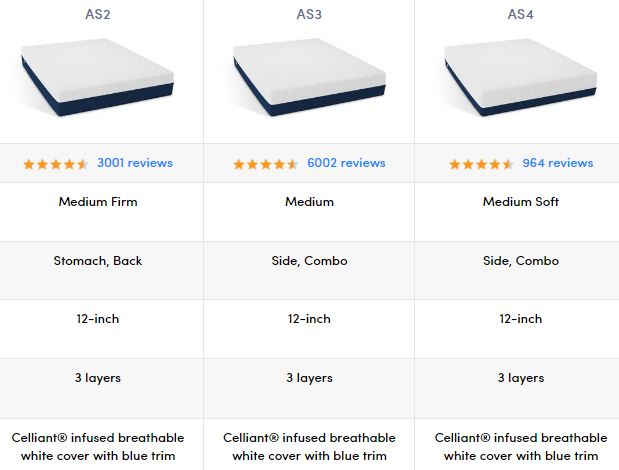Click AS3 Side, Combo text
Viewport: 619px width, 470px height.
click(x=310, y=261)
